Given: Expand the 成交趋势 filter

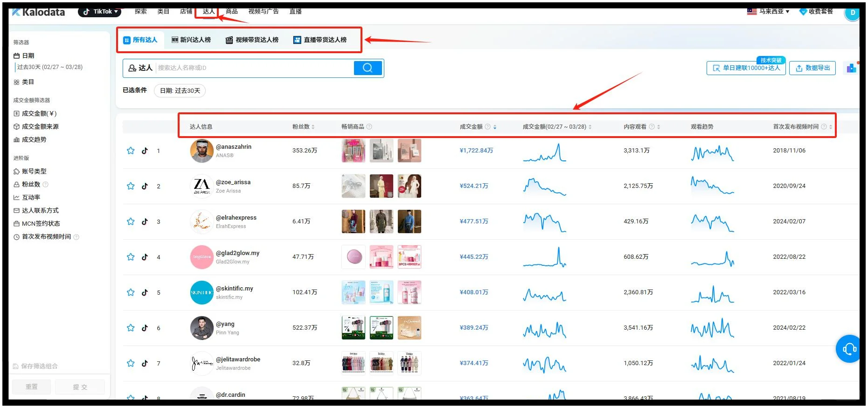Looking at the screenshot, I should click(30, 139).
